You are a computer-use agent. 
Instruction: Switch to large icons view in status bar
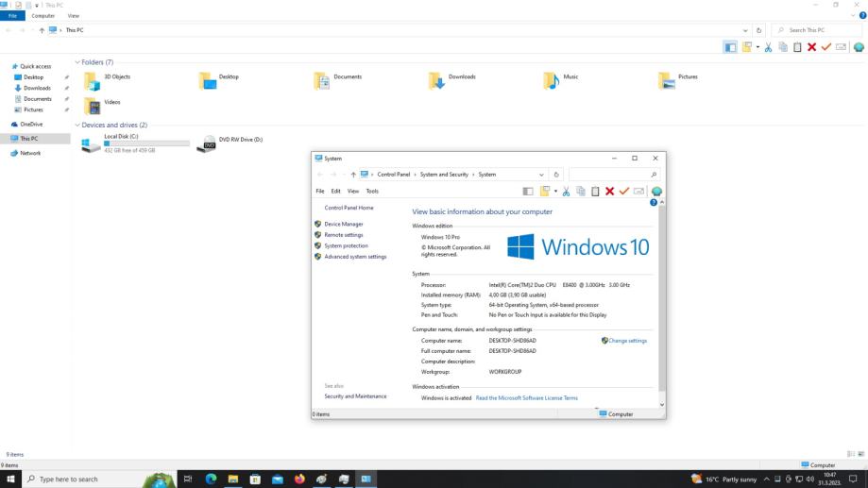(x=860, y=454)
